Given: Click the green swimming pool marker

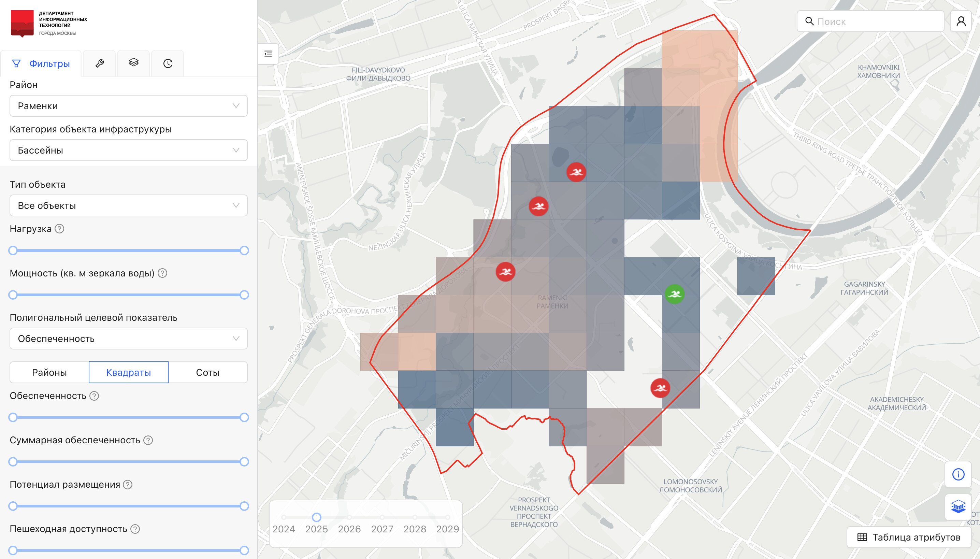Looking at the screenshot, I should [675, 294].
